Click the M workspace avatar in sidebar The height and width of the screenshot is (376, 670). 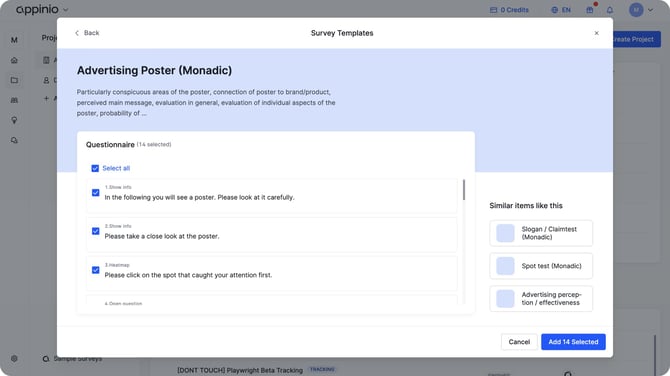click(14, 40)
